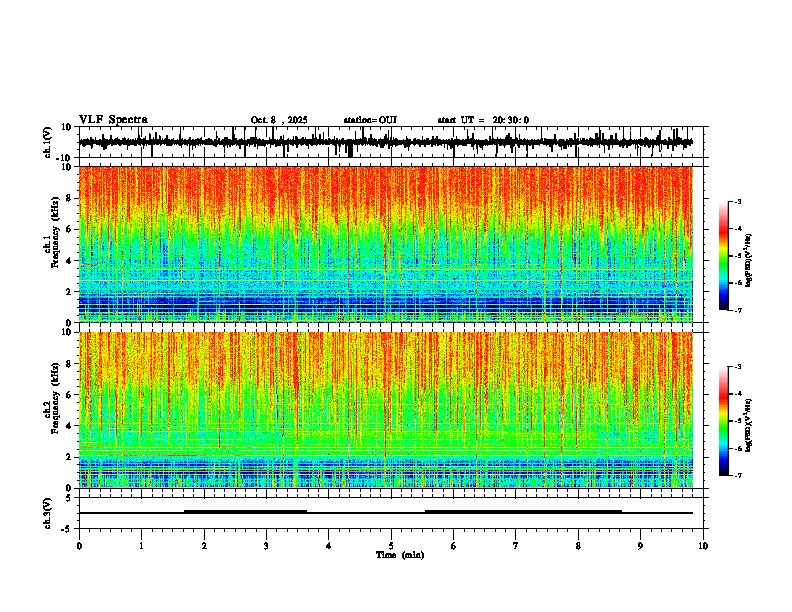Screen dimensions: 792x612
Task: Click the time axis tick label "7"
Action: (516, 546)
